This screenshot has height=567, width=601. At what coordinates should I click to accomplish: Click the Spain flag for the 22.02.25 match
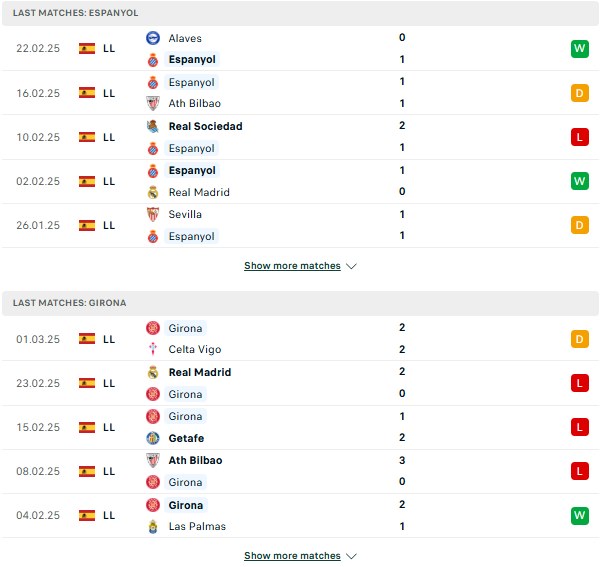[x=87, y=48]
